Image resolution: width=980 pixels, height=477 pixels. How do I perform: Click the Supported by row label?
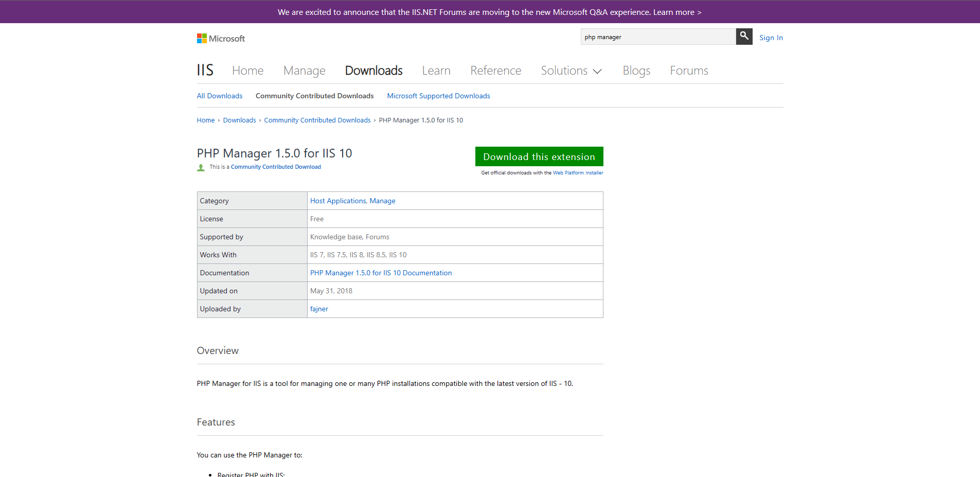pos(221,237)
